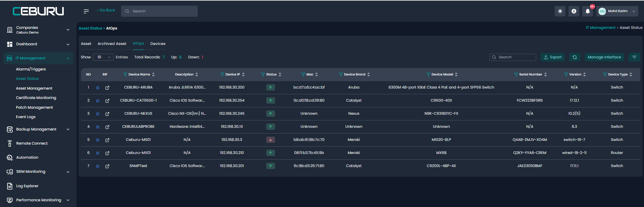
Task: Click the Export button
Action: (x=553, y=57)
